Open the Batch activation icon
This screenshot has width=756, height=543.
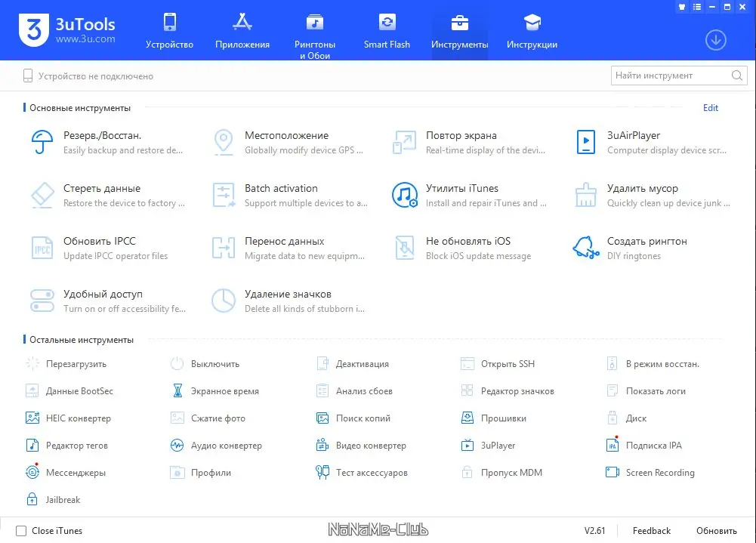pos(224,195)
